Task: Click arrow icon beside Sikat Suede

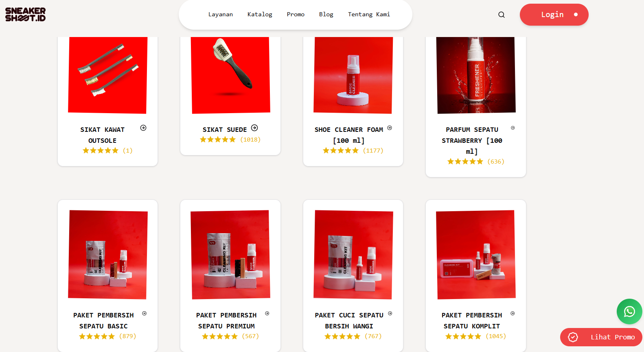Action: click(254, 128)
